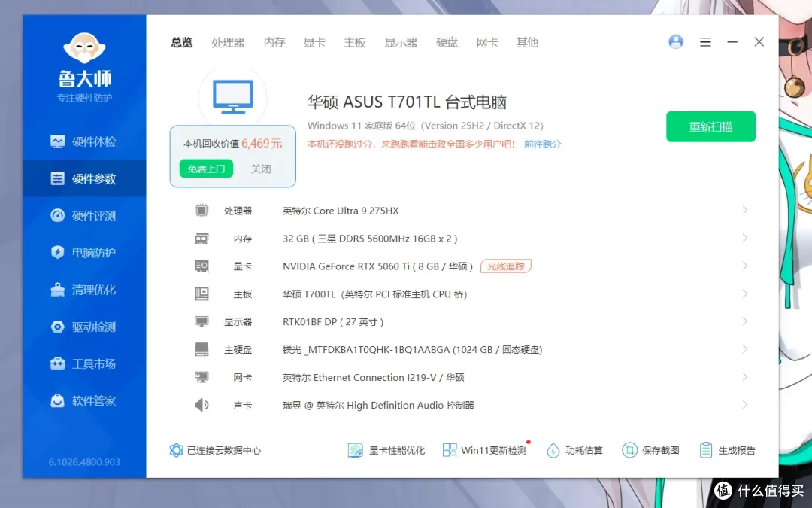812x508 pixels.
Task: Expand the 镁光 SSD row arrow
Action: coord(744,349)
